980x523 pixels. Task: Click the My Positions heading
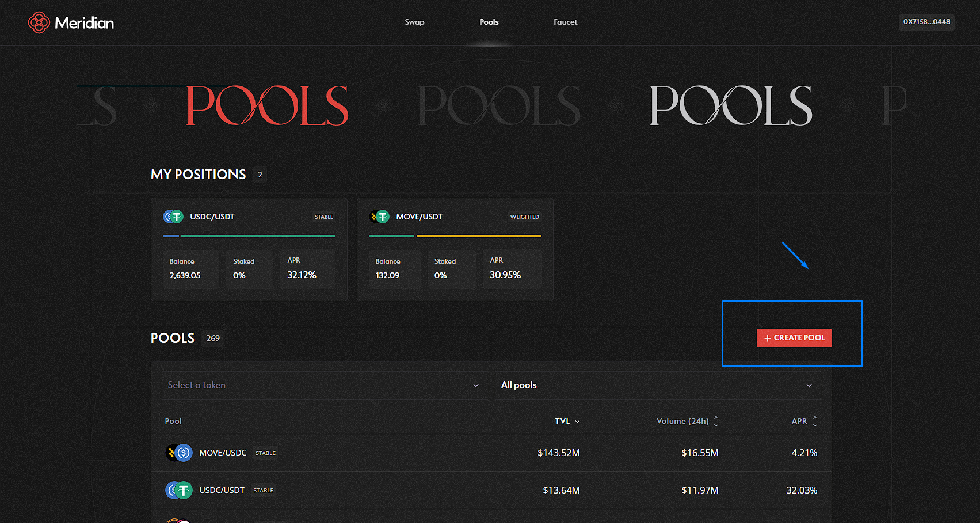(199, 175)
